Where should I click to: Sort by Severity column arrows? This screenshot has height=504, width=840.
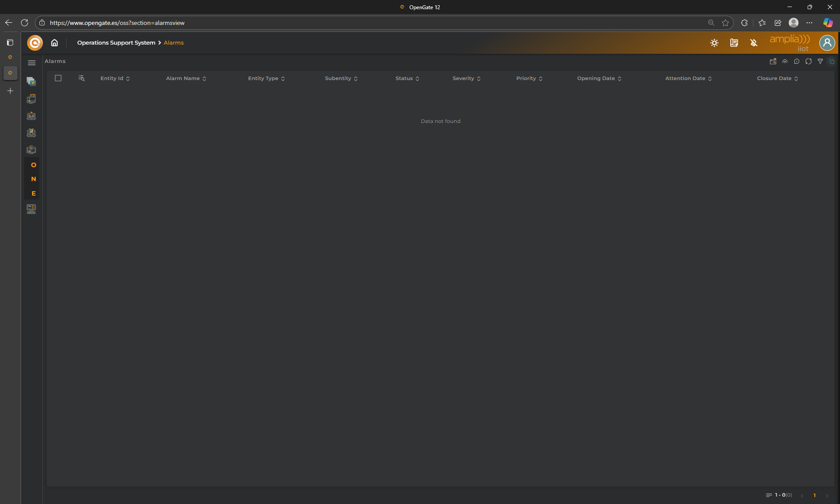[x=479, y=79]
